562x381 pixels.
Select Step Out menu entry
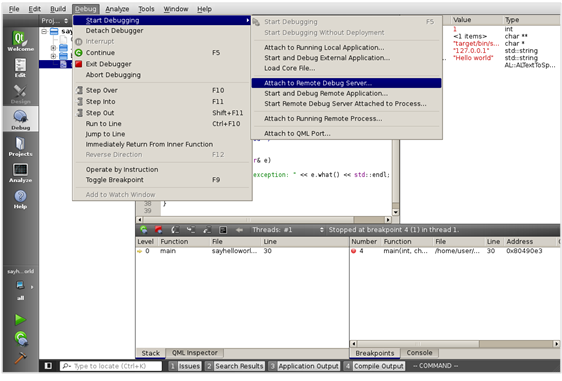point(162,113)
